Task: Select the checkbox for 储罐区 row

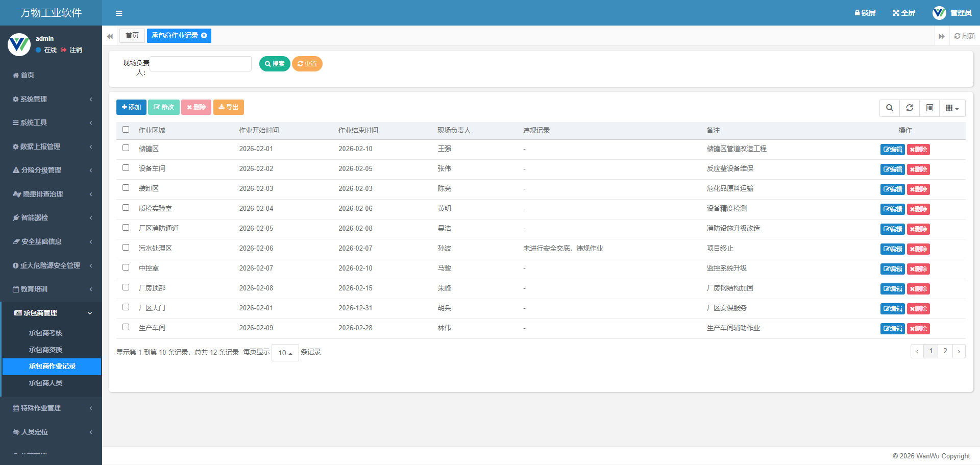Action: 126,148
